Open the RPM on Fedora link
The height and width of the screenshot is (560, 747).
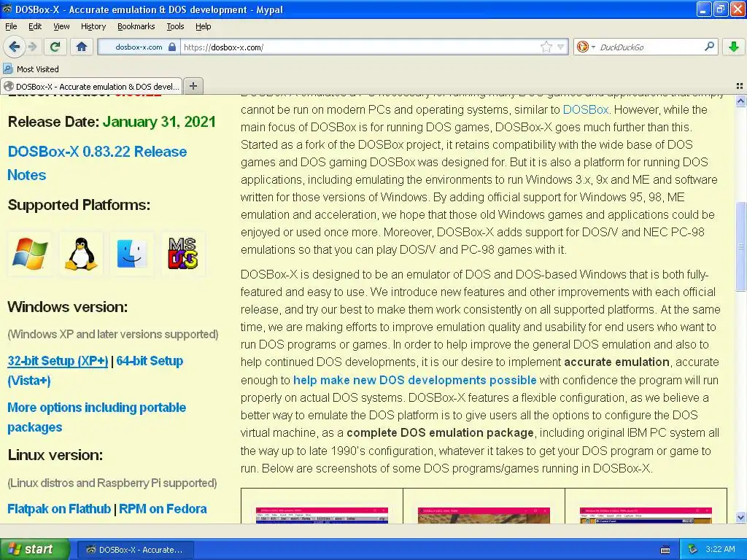click(163, 508)
